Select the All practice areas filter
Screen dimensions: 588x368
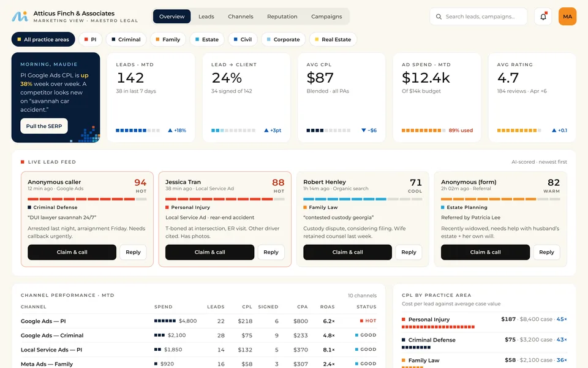click(x=43, y=39)
